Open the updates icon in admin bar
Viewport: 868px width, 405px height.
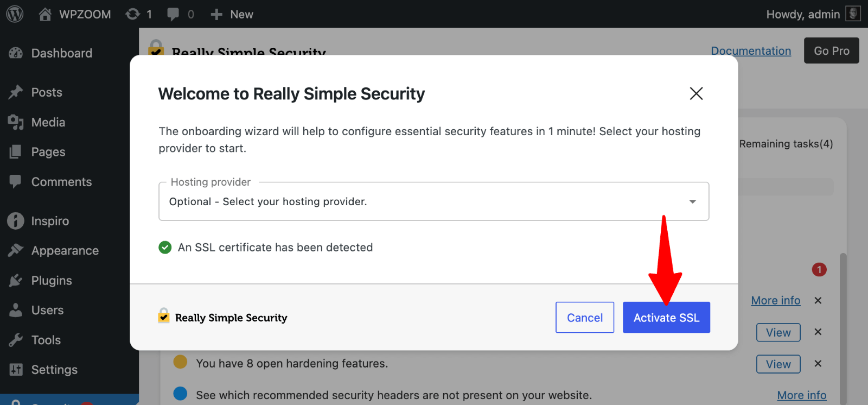tap(133, 14)
